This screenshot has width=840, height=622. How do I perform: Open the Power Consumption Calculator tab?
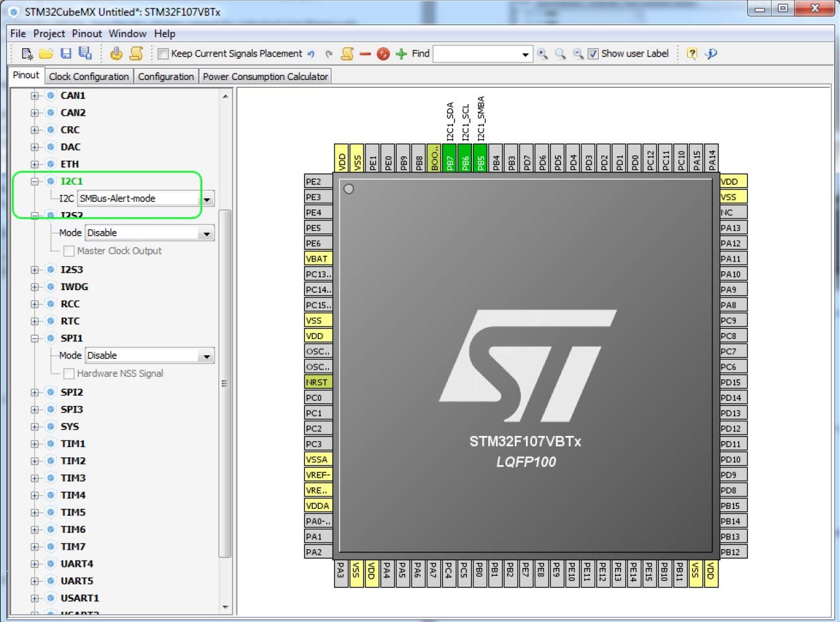tap(265, 77)
